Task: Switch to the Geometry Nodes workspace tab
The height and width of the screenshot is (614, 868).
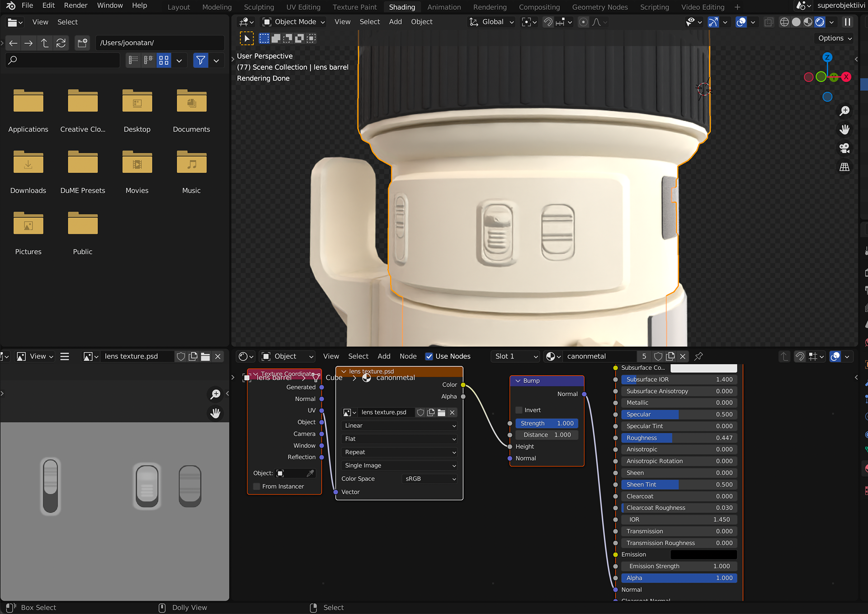Action: (600, 7)
